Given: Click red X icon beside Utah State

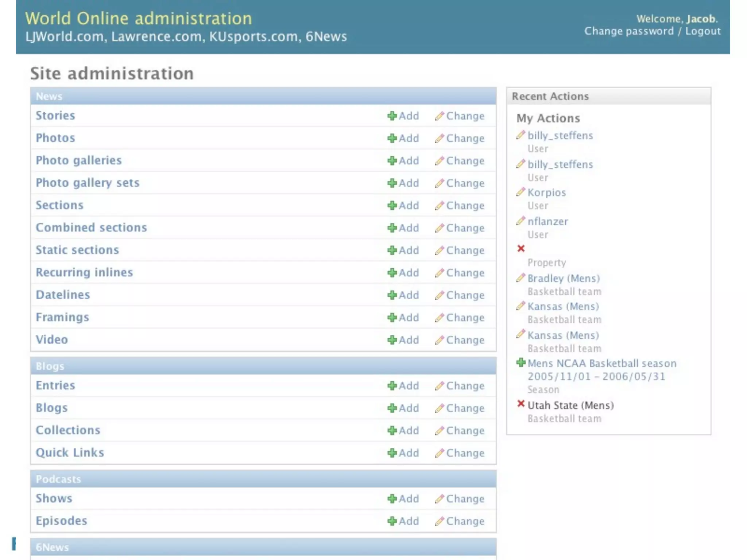Looking at the screenshot, I should (x=521, y=404).
